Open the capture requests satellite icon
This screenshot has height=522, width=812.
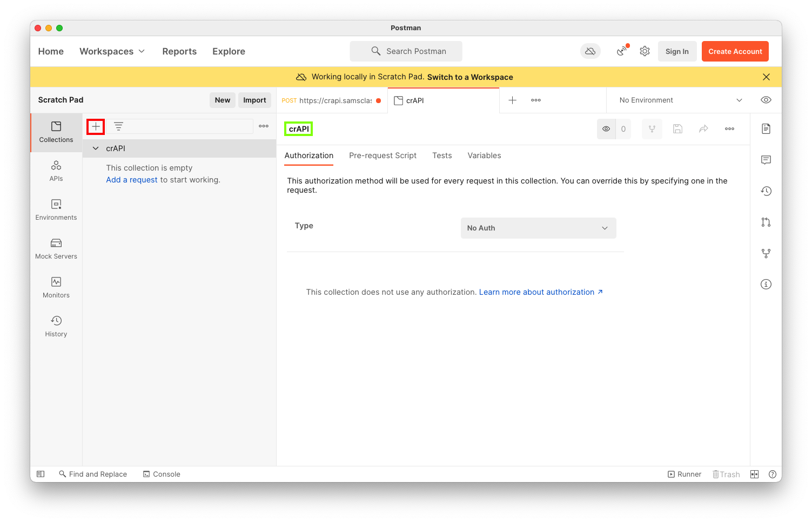622,51
